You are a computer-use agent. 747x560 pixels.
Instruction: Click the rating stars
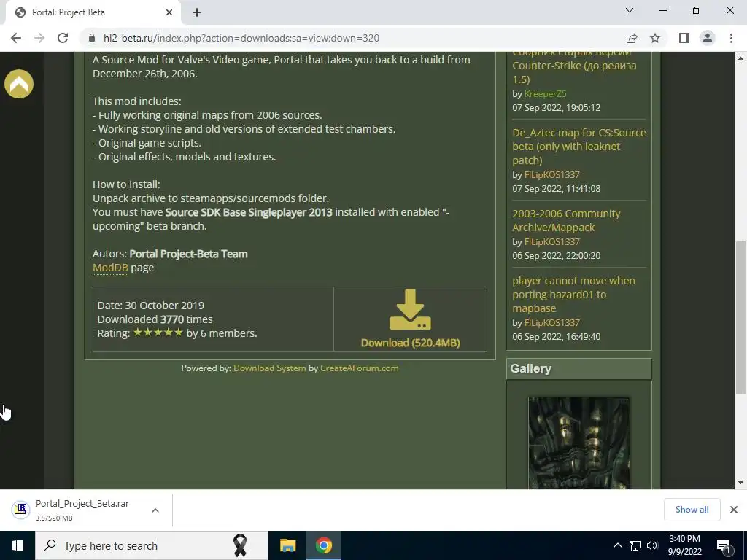pyautogui.click(x=158, y=332)
